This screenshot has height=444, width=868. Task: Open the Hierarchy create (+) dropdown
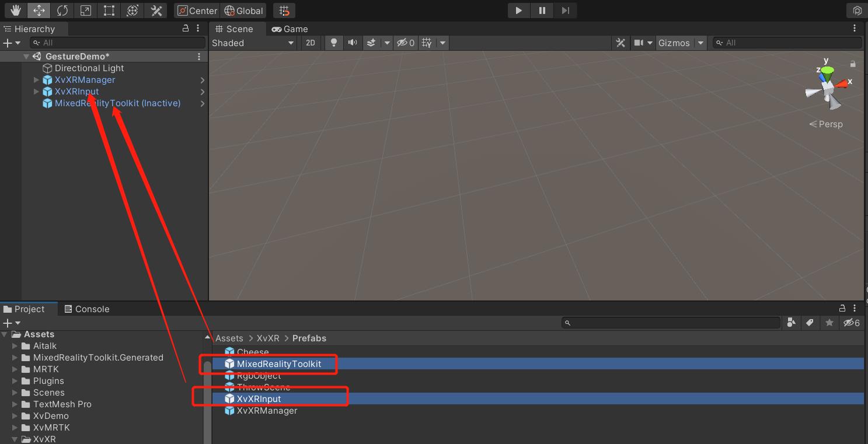tap(12, 43)
